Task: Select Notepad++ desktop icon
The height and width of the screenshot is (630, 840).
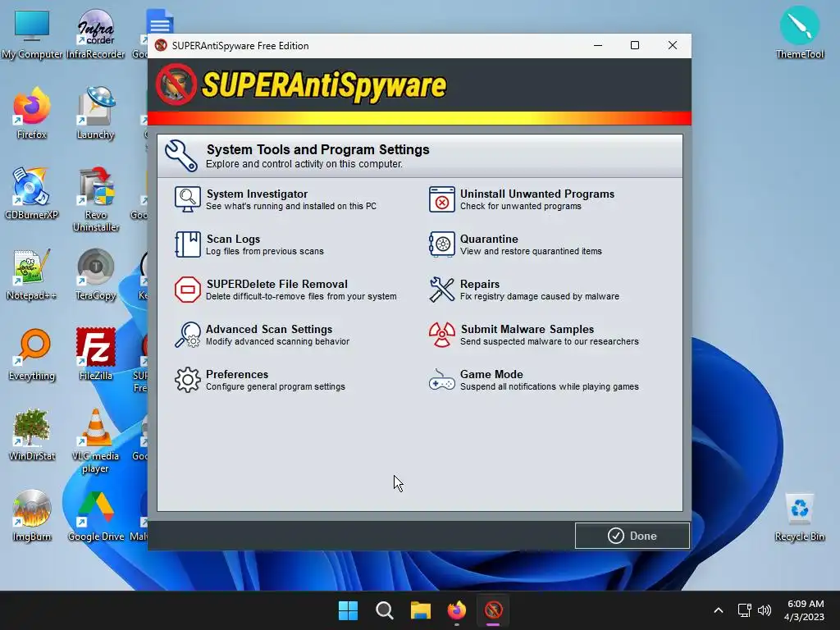Action: [32, 274]
